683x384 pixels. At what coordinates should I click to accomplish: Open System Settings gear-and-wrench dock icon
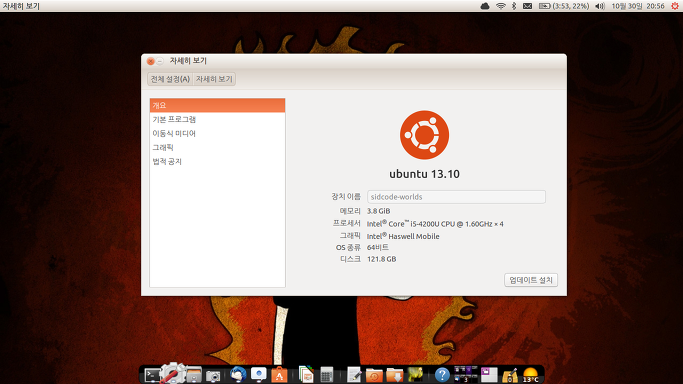[172, 373]
